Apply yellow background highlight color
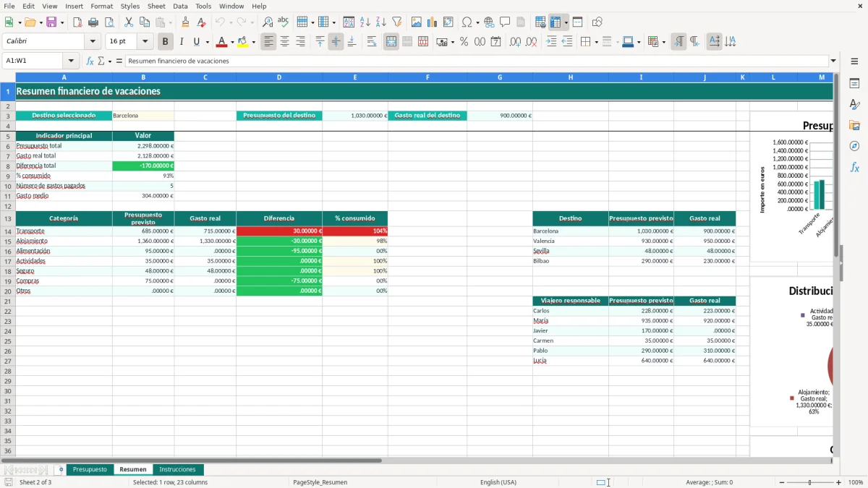The image size is (868, 488). pyautogui.click(x=242, y=42)
